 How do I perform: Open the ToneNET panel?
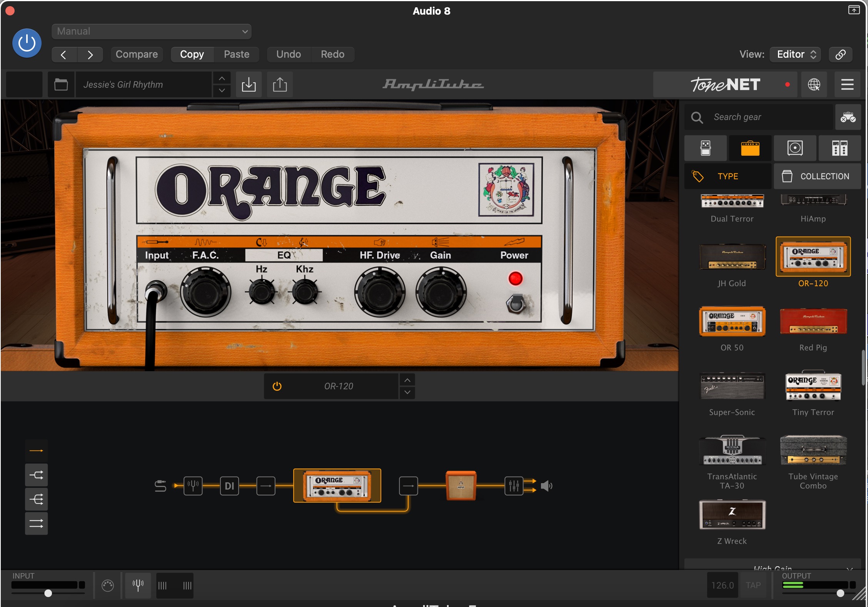tap(725, 84)
